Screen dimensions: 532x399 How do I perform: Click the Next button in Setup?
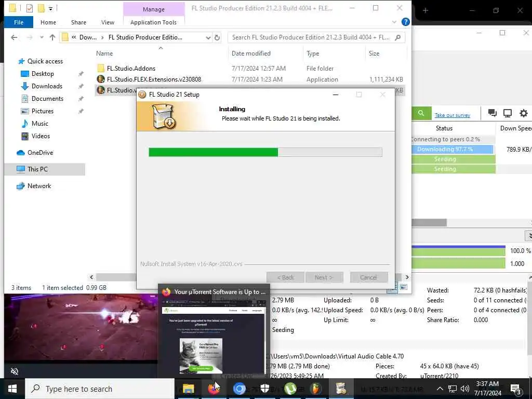point(324,277)
